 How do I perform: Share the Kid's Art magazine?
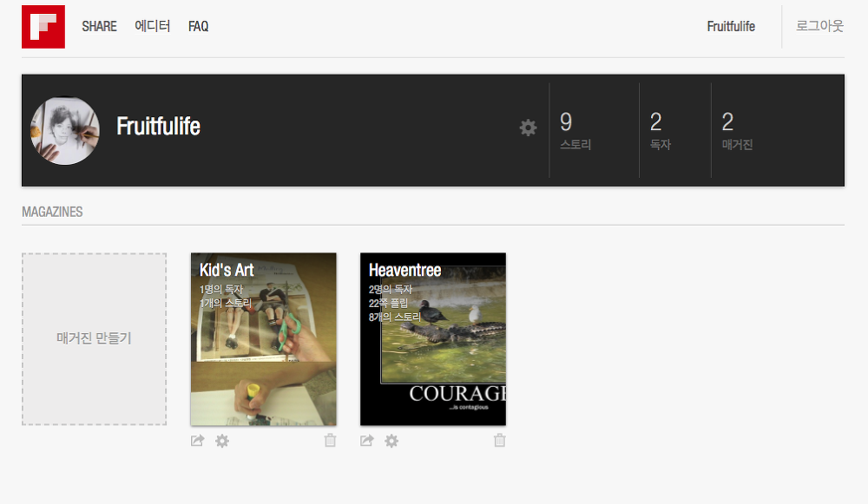198,441
